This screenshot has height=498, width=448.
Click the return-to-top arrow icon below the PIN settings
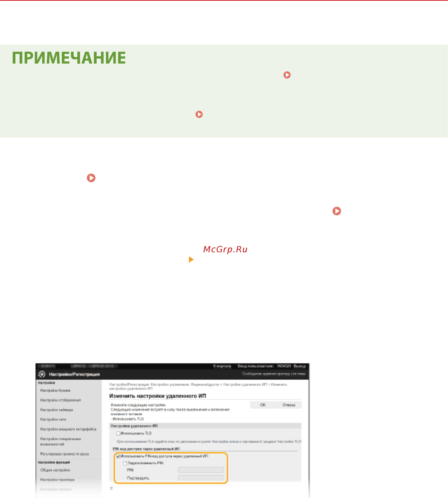(111, 488)
